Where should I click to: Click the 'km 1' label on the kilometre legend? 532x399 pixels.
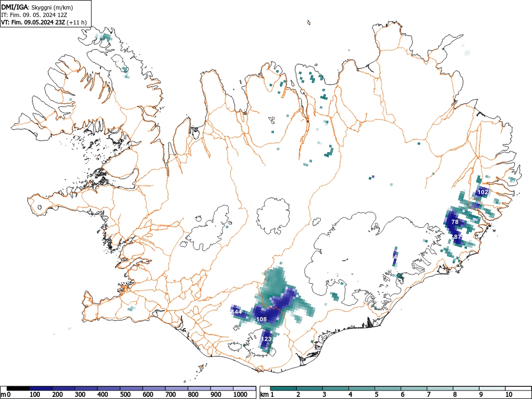point(267,395)
